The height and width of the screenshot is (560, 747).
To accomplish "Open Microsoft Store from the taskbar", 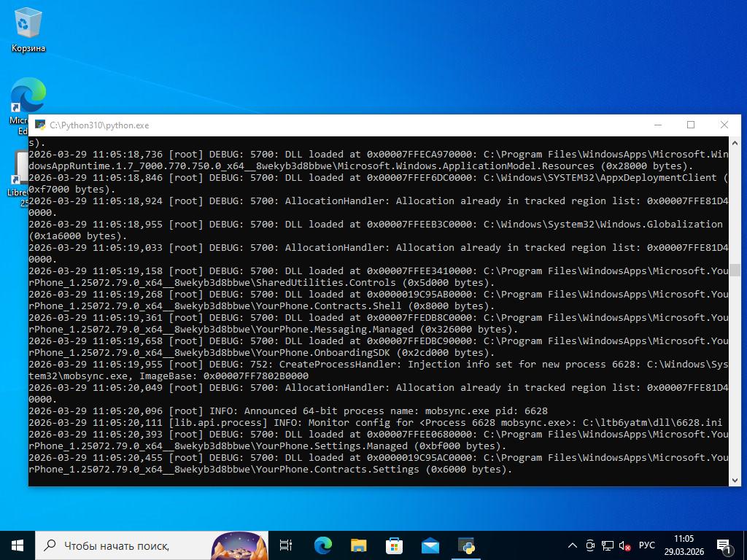I will click(x=394, y=545).
